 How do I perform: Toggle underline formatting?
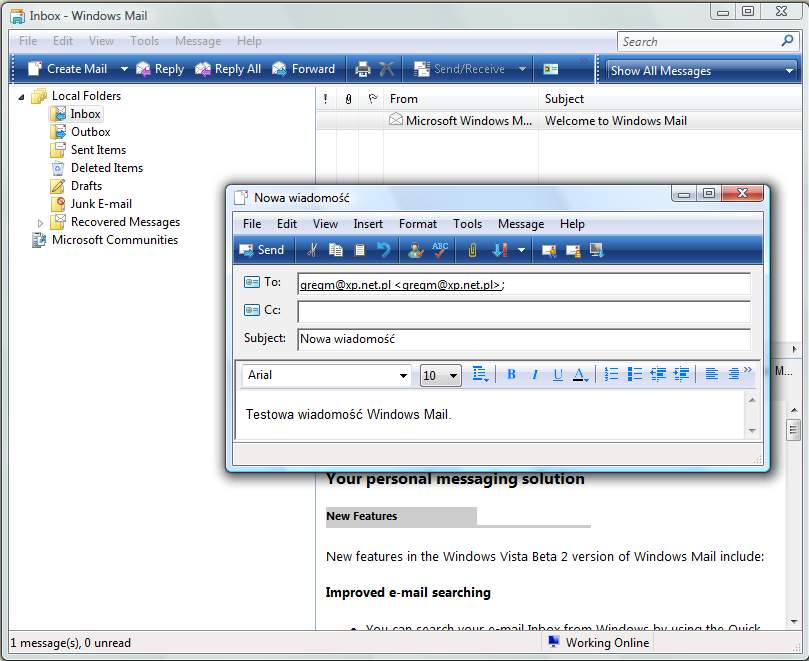[x=558, y=374]
